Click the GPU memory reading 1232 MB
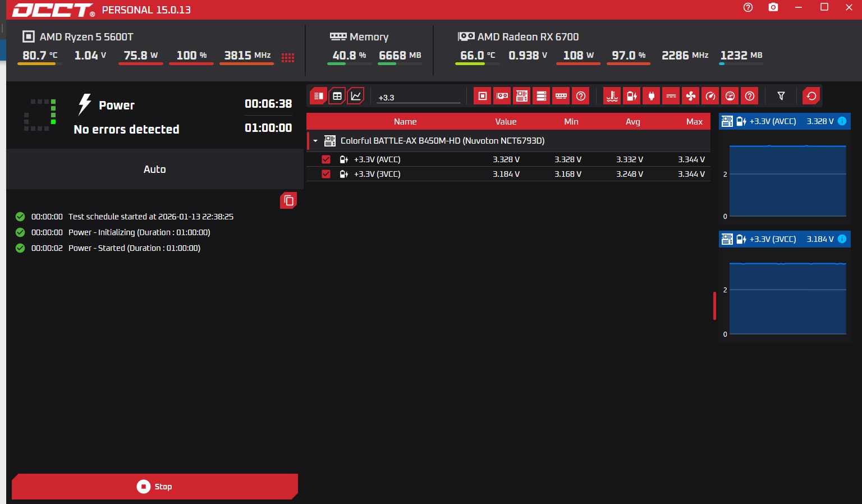The height and width of the screenshot is (504, 862). click(x=741, y=56)
